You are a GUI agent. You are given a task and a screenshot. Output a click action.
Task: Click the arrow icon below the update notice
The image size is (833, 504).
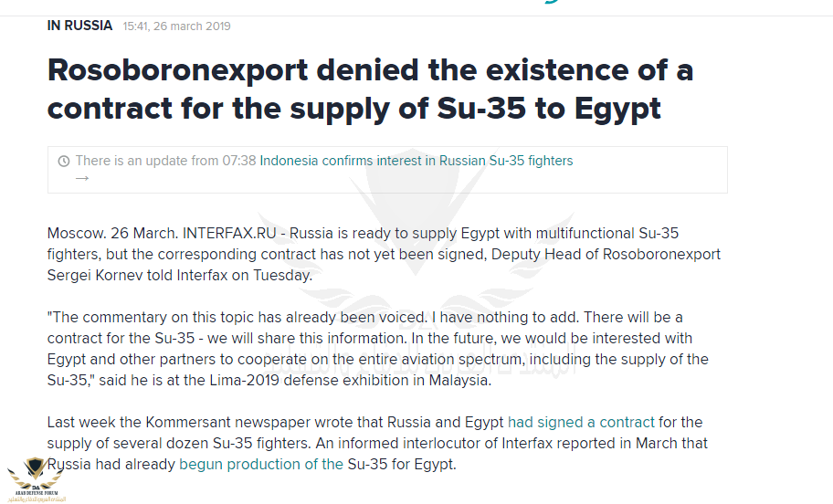pos(82,178)
